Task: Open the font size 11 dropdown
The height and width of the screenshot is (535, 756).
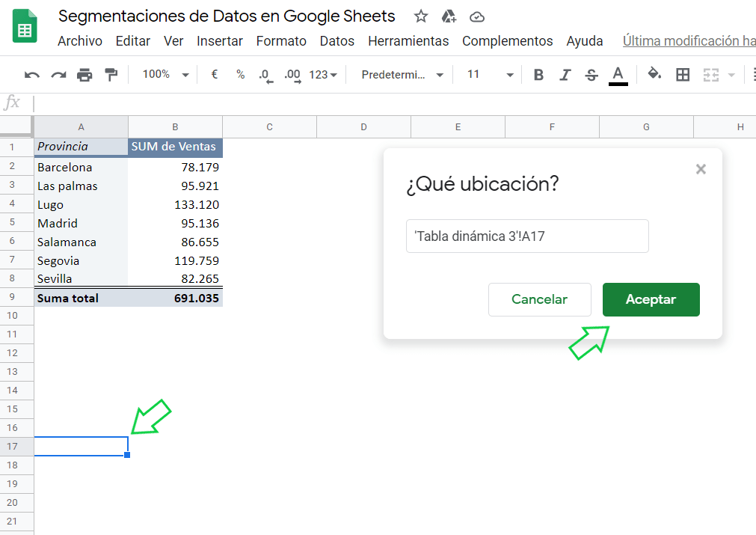Action: [491, 75]
